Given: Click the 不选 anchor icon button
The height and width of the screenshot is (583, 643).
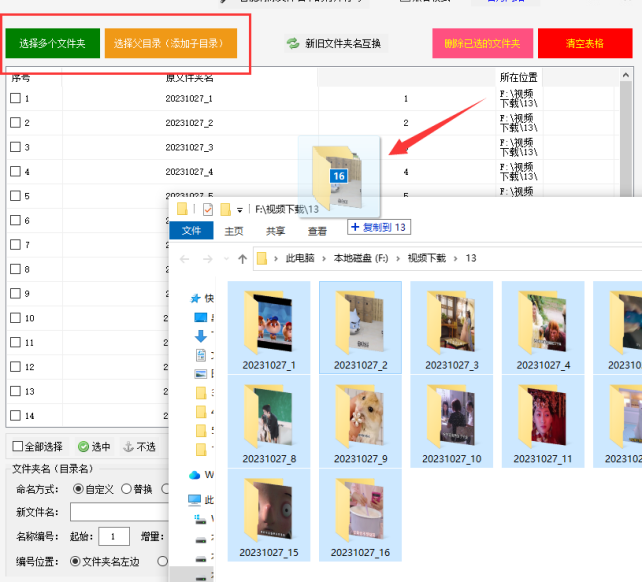Looking at the screenshot, I should pos(139,446).
